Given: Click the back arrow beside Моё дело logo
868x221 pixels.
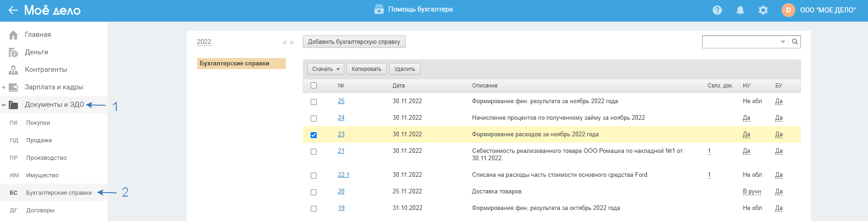Looking at the screenshot, I should point(13,10).
